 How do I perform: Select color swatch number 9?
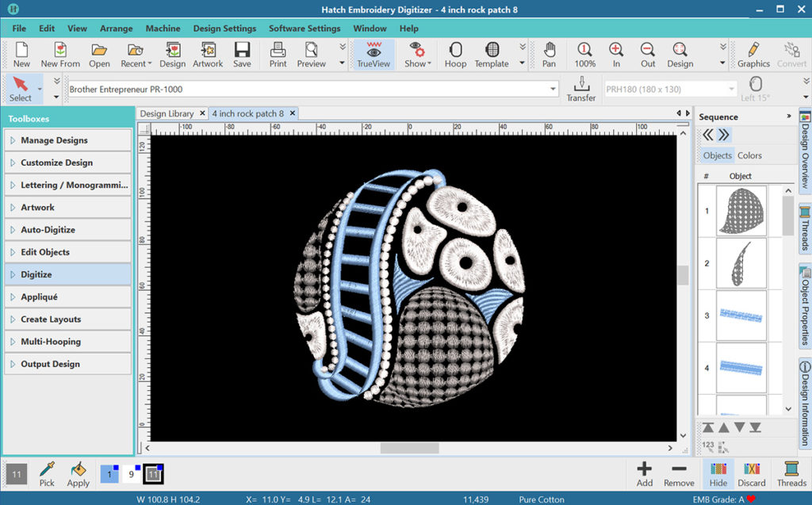(x=132, y=474)
